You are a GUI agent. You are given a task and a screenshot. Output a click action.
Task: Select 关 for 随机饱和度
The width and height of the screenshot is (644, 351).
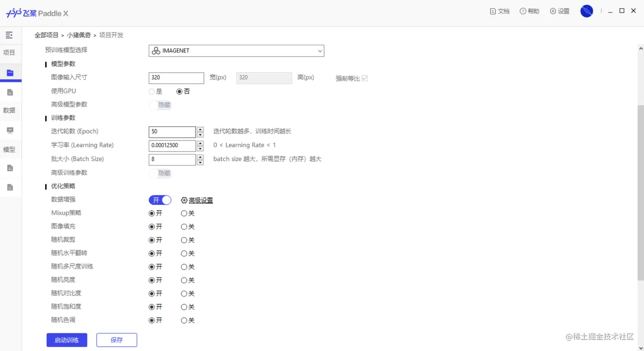pyautogui.click(x=184, y=307)
